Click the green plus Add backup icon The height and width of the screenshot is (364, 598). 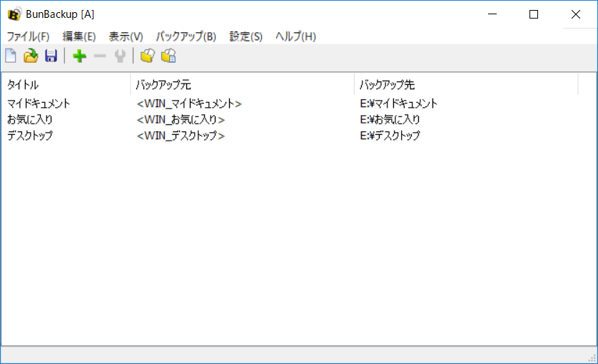pos(79,56)
